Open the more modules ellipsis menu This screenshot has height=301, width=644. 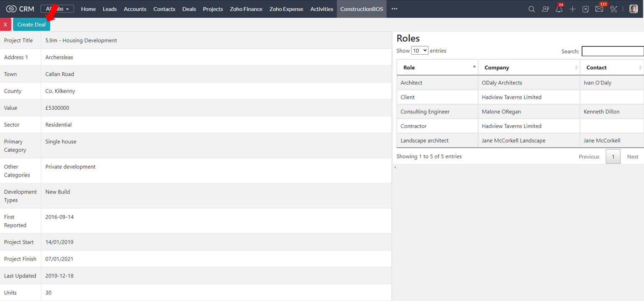(x=394, y=9)
